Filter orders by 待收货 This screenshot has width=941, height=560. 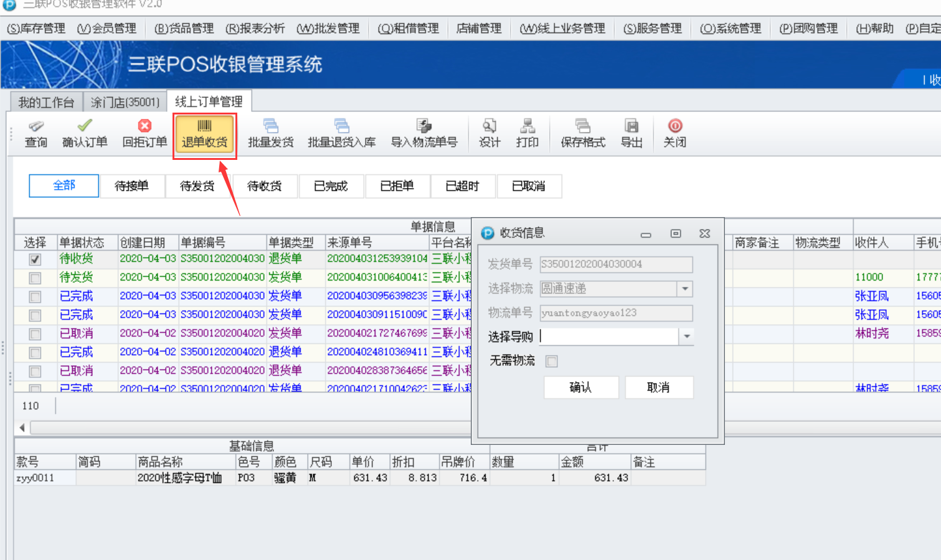point(264,186)
